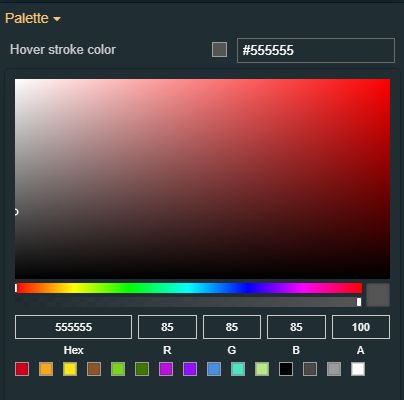
Task: Expand the Palette dropdown
Action: point(33,18)
